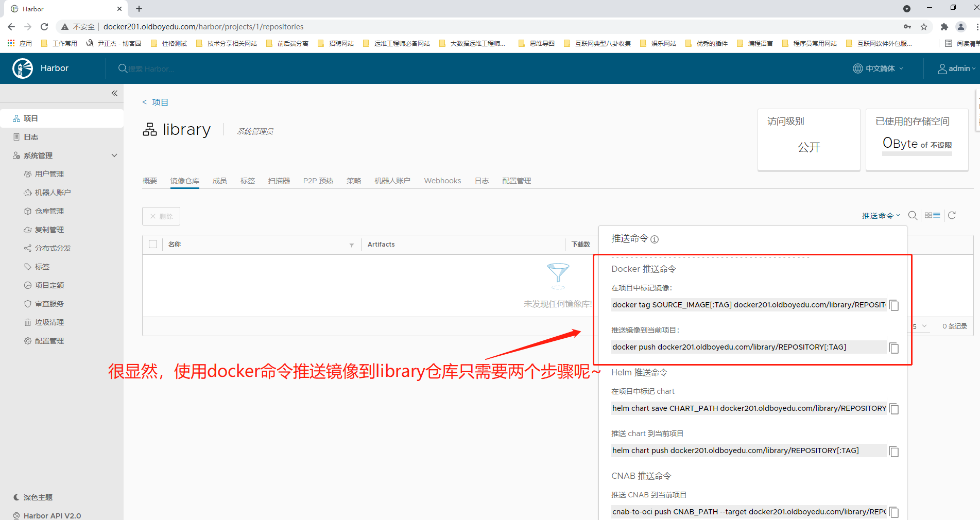Switch to the 成员 tab
This screenshot has width=980, height=520.
(220, 181)
